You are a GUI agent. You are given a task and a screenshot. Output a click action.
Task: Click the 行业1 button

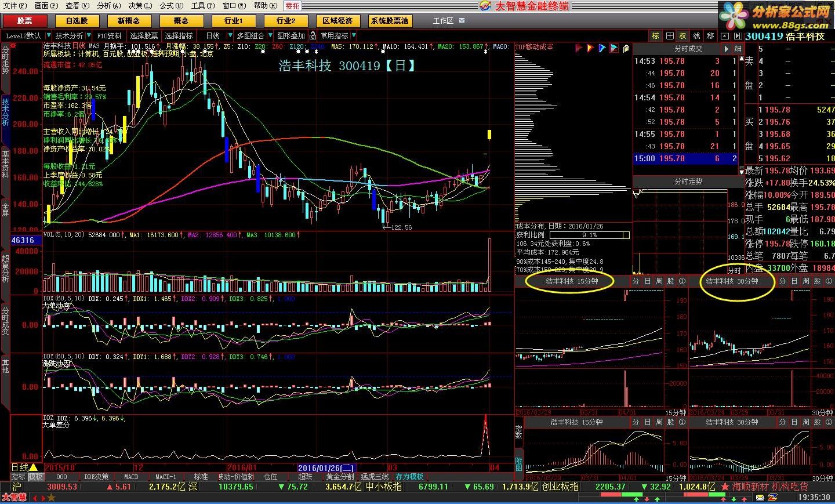coord(233,20)
